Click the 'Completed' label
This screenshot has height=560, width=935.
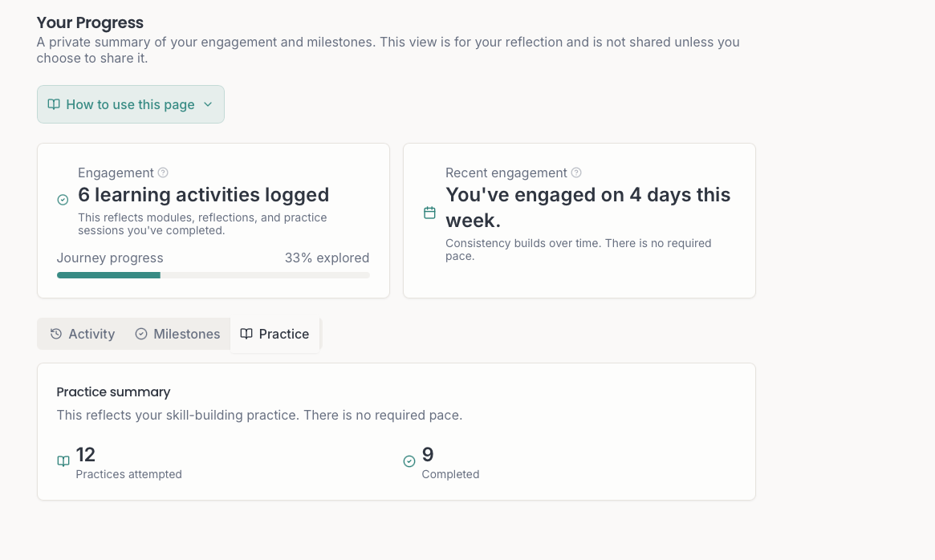pos(450,475)
